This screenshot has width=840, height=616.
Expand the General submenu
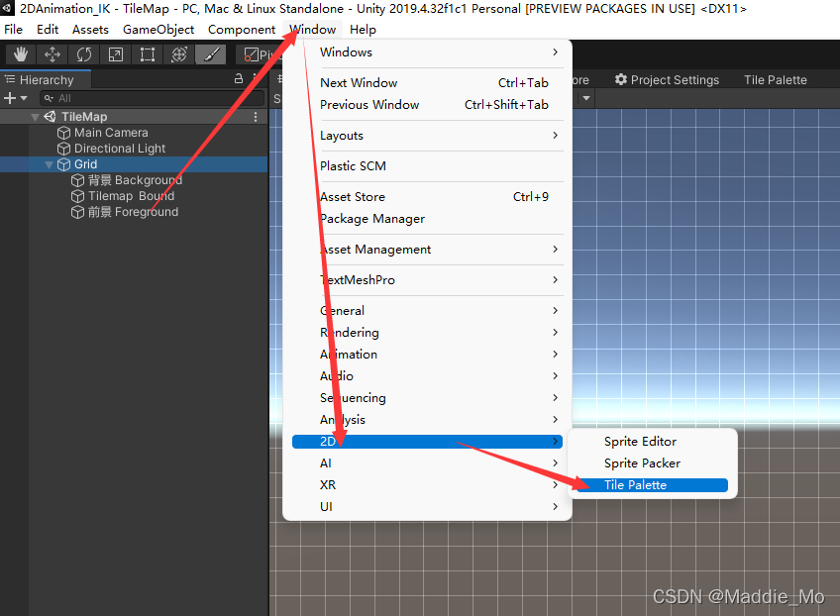coord(428,311)
